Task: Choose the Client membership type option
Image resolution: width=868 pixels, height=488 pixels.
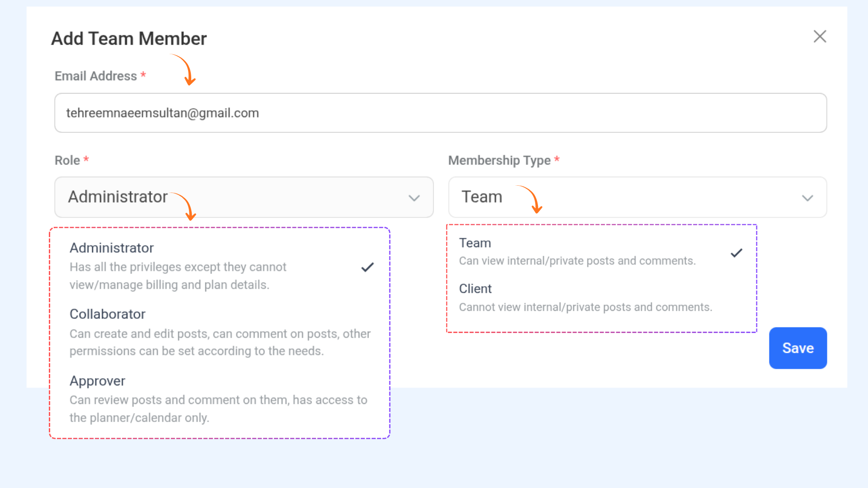Action: tap(475, 289)
